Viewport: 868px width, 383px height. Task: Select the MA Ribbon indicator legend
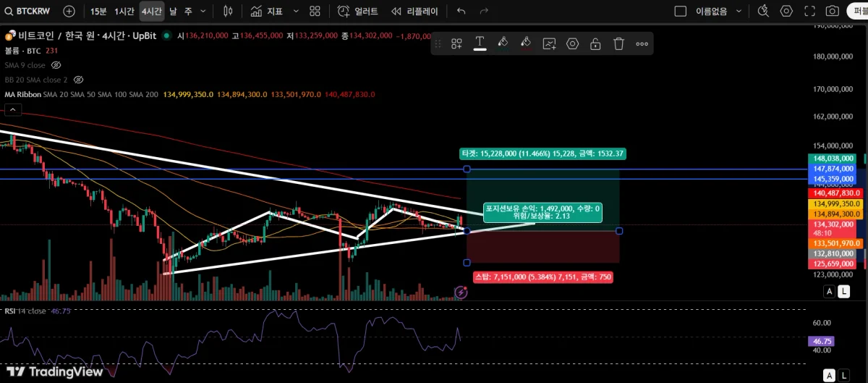click(x=22, y=94)
